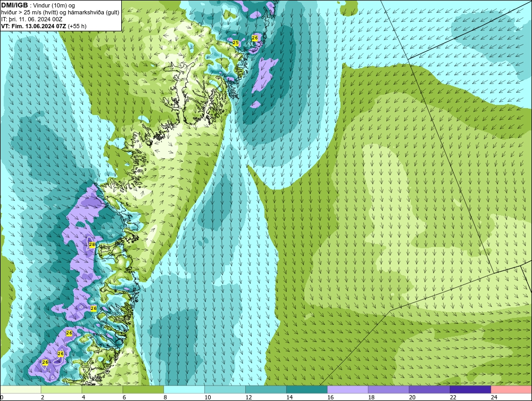
Task: Click the yellow gust label "25"
Action: click(235, 43)
